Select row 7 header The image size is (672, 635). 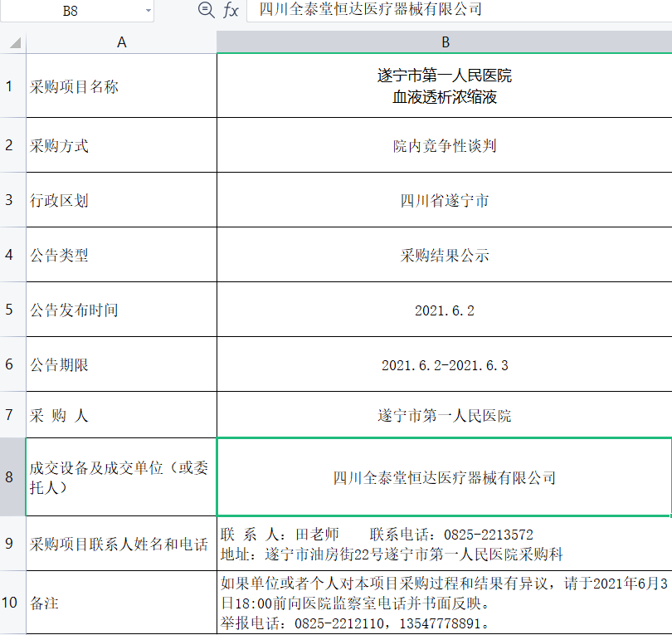pos(12,414)
